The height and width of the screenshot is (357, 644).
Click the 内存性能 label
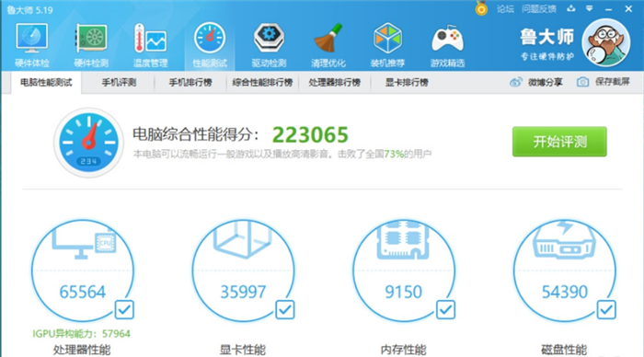pyautogui.click(x=403, y=350)
